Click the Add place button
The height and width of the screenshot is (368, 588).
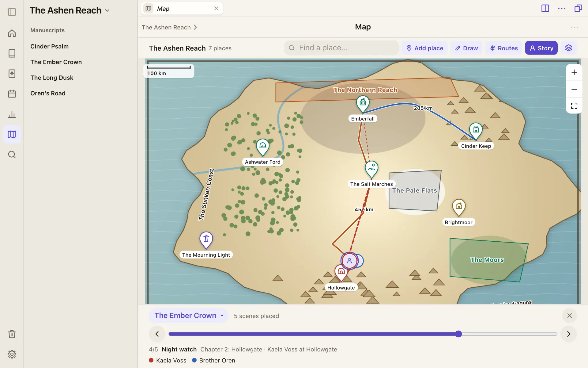424,48
